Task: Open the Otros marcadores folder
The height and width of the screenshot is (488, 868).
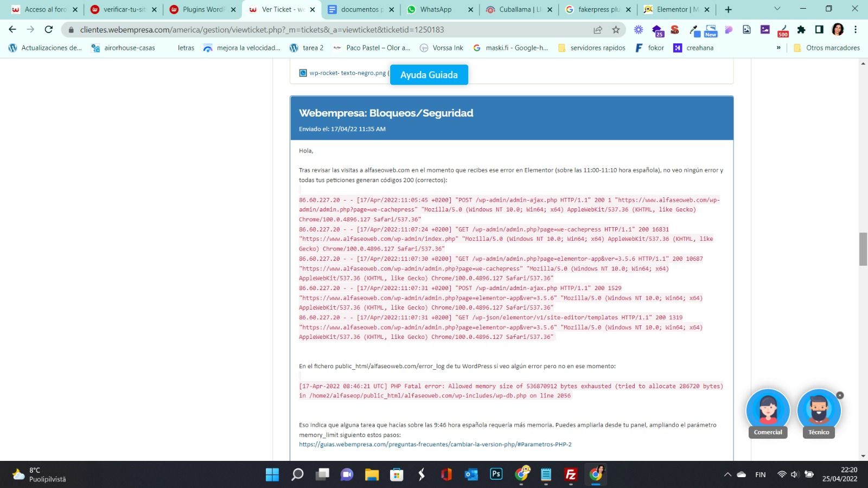Action: pyautogui.click(x=827, y=48)
